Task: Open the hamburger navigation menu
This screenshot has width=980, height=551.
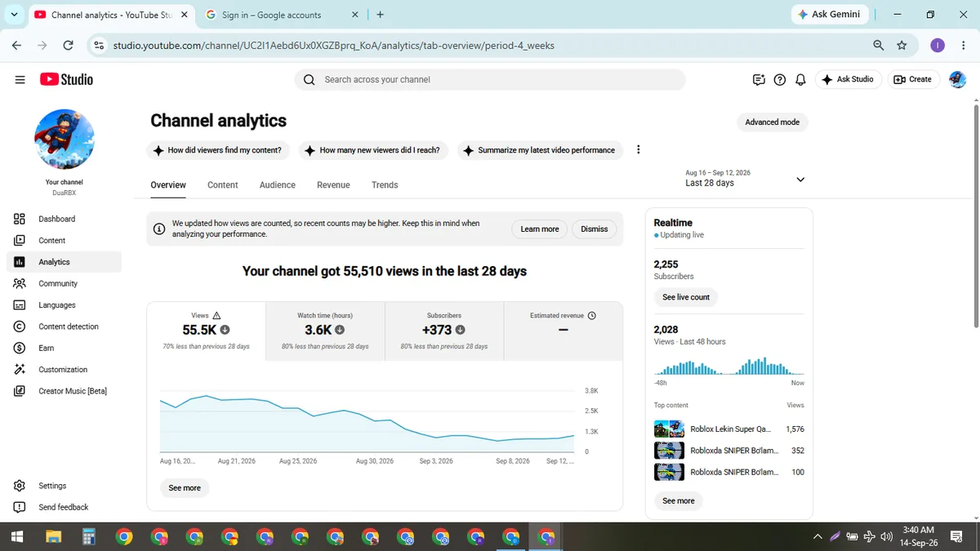Action: [x=20, y=79]
